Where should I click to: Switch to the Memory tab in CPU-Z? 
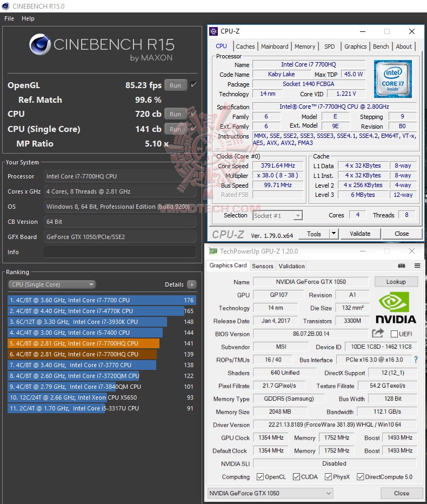pyautogui.click(x=305, y=47)
